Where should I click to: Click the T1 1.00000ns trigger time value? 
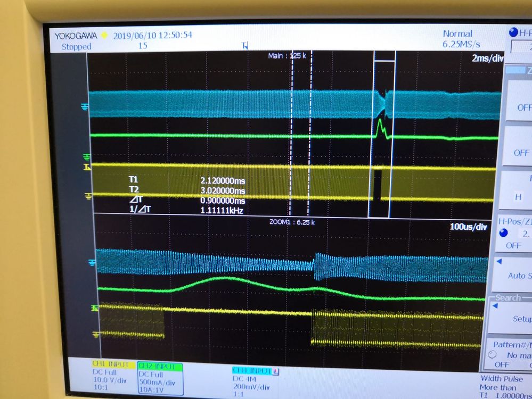tap(505, 395)
